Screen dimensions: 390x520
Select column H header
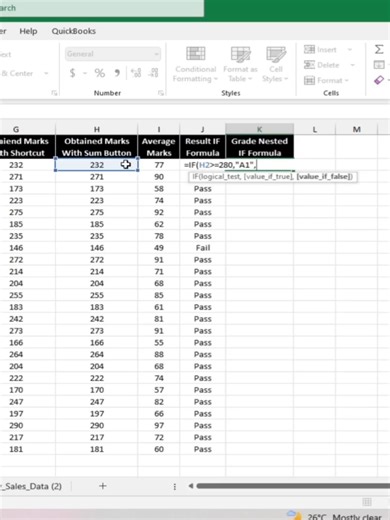tap(97, 129)
